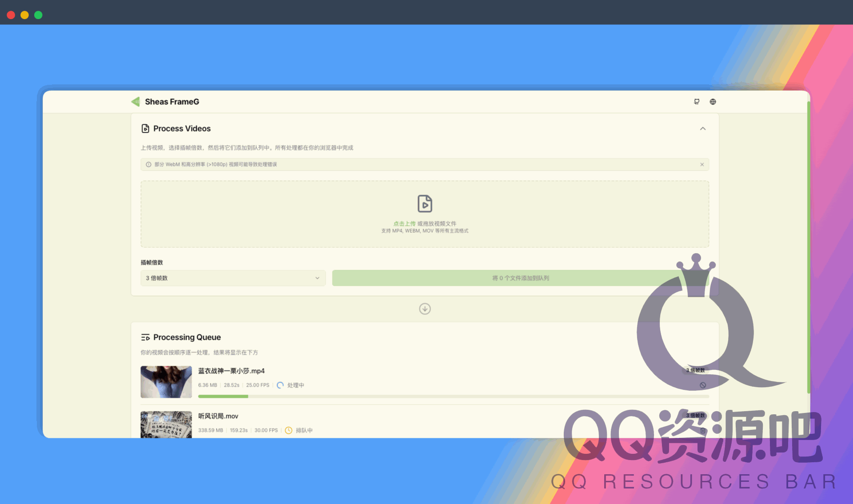
Task: Click the green progress bar of 蓝衣战神 video
Action: click(x=454, y=396)
